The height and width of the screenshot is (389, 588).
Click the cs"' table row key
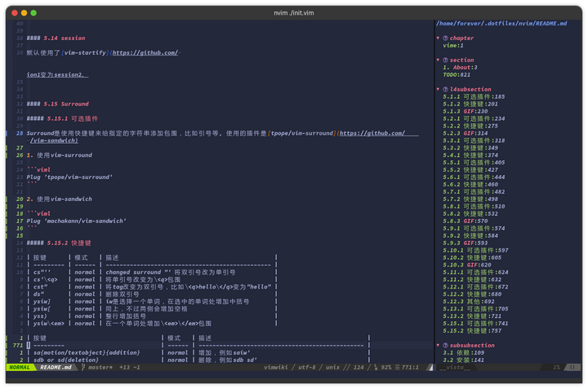pyautogui.click(x=42, y=272)
